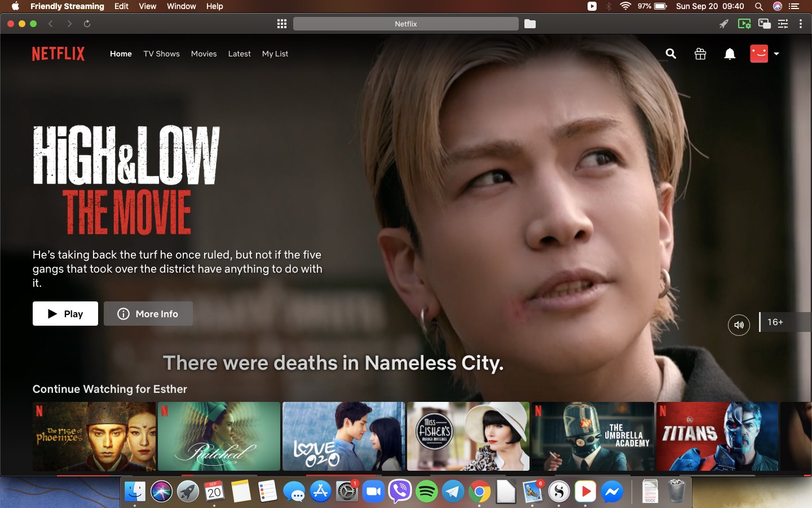Screen dimensions: 812x508
Task: Open the Help menu
Action: pyautogui.click(x=215, y=6)
